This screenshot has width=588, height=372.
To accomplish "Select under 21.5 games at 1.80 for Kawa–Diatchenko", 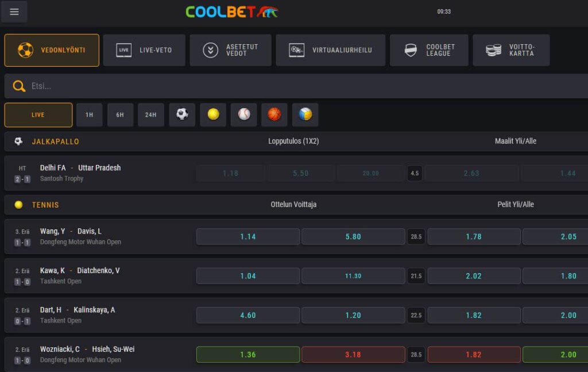I will pyautogui.click(x=555, y=276).
